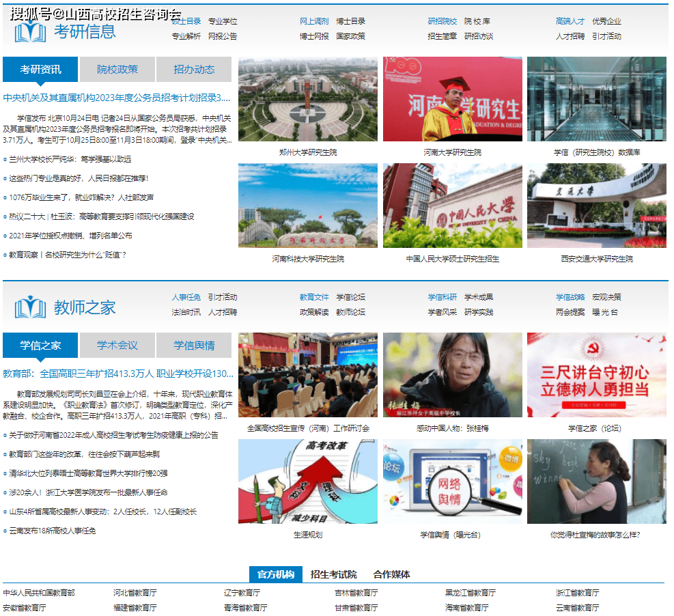This screenshot has width=674, height=616.
Task: Switch to the 考研资讯 tab
Action: [40, 69]
